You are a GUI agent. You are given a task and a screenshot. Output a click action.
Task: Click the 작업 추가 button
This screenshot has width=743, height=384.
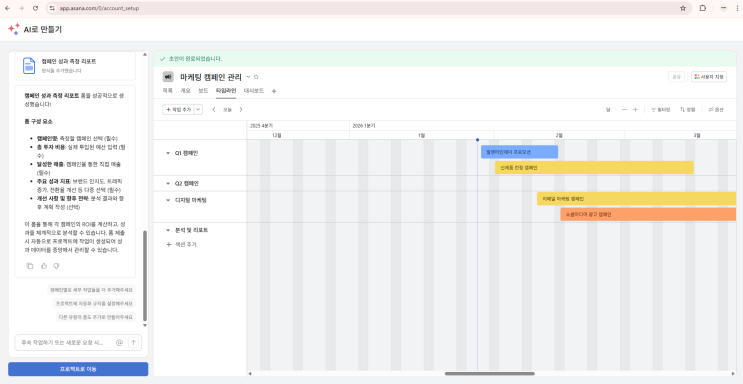[179, 110]
